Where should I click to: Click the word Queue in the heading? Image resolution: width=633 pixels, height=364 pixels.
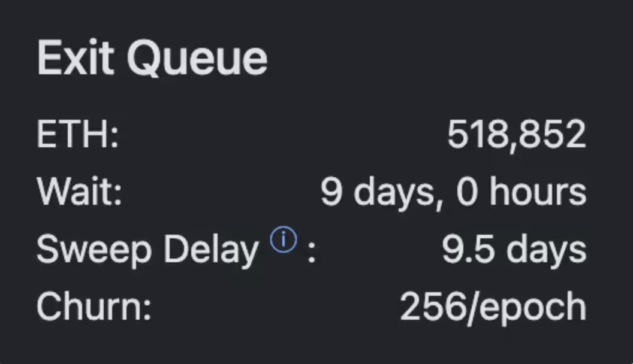click(x=197, y=59)
